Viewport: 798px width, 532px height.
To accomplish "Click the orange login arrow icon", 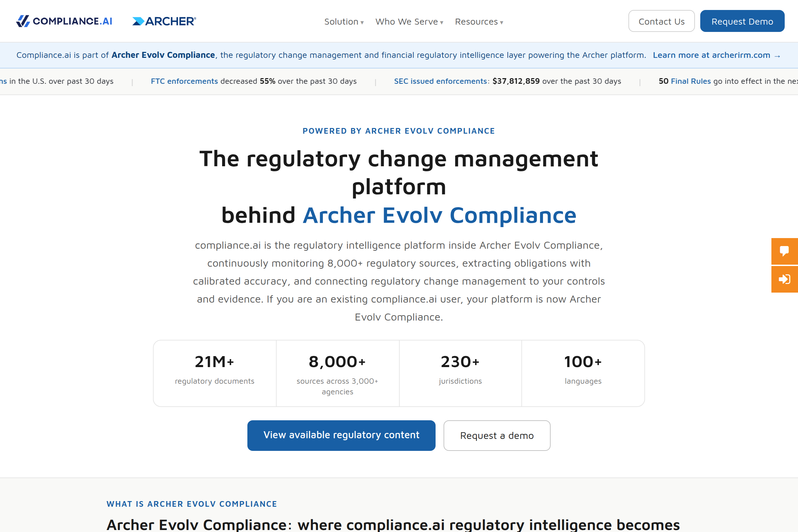I will click(x=784, y=279).
